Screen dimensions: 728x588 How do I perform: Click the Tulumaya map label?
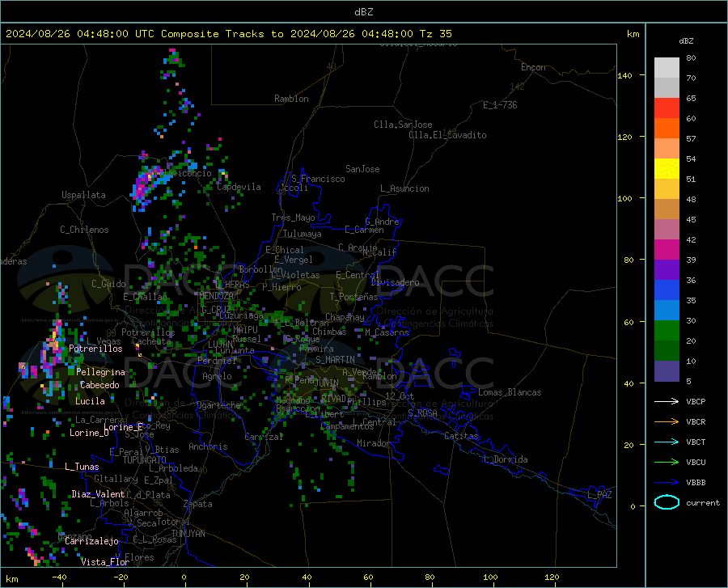tap(303, 234)
